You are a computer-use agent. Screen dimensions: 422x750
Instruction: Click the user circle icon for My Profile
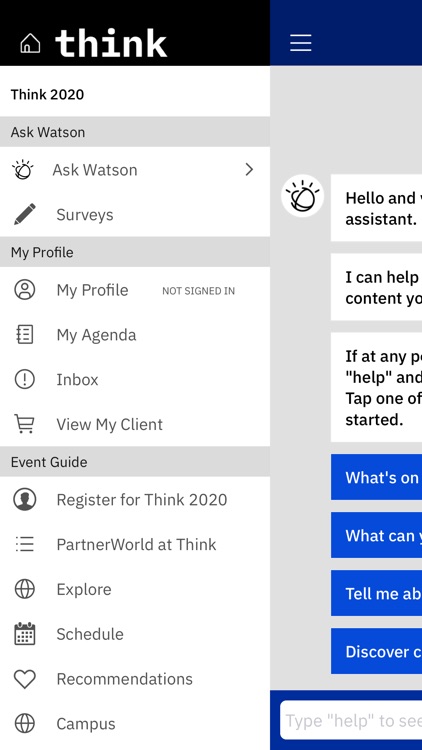pos(24,290)
